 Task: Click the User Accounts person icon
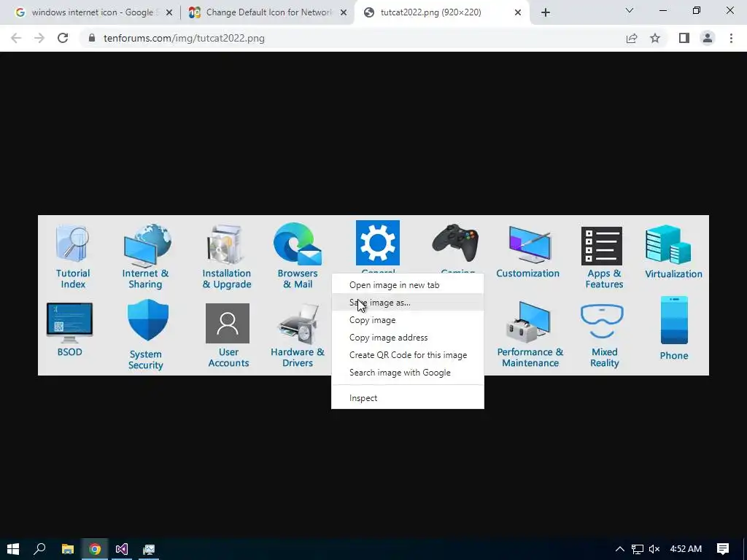[228, 323]
